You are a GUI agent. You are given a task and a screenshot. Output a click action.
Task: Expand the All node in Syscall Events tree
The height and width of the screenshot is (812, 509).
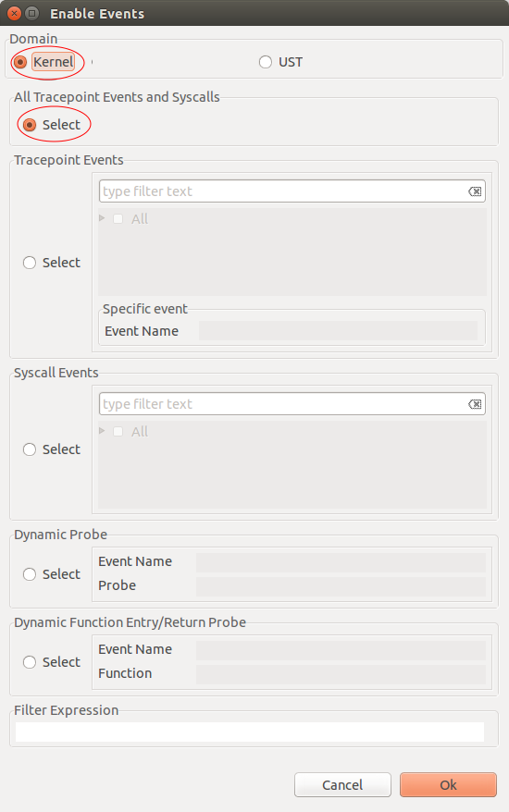(102, 431)
